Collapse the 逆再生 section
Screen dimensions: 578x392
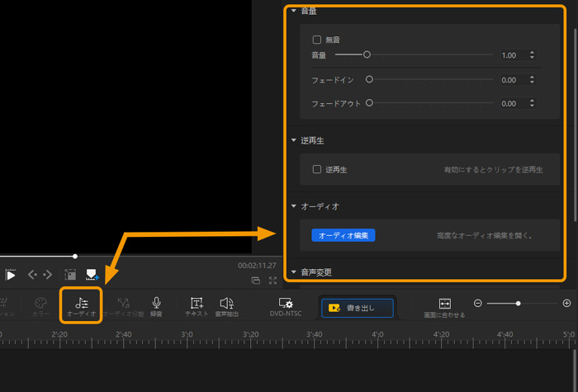pyautogui.click(x=294, y=140)
